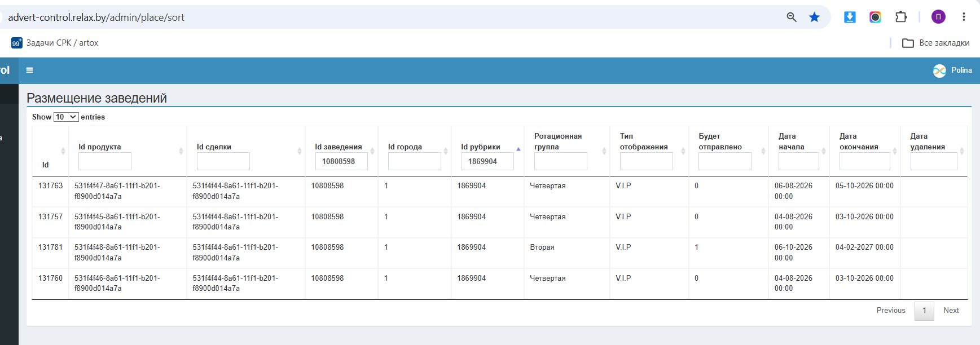Focus the Id города filter field
Viewport: 980px width, 345px height.
click(415, 161)
